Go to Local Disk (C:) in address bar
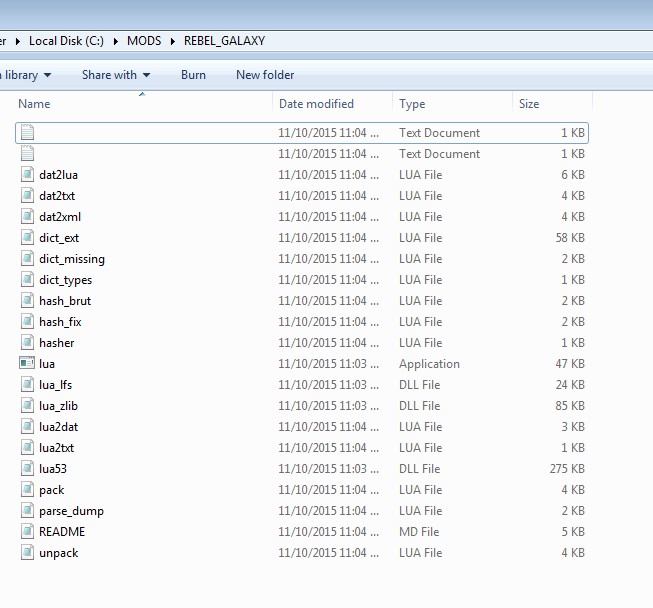Screen dimensions: 653x608 click(66, 41)
